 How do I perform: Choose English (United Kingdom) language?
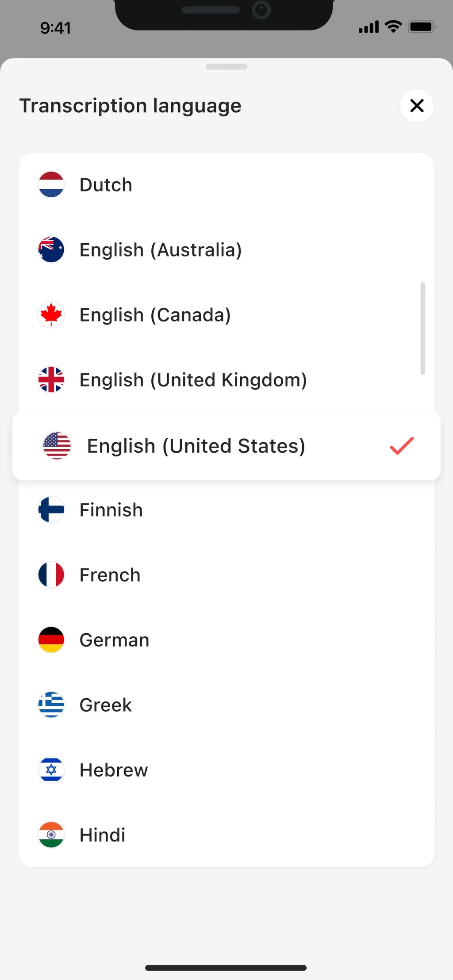(226, 379)
